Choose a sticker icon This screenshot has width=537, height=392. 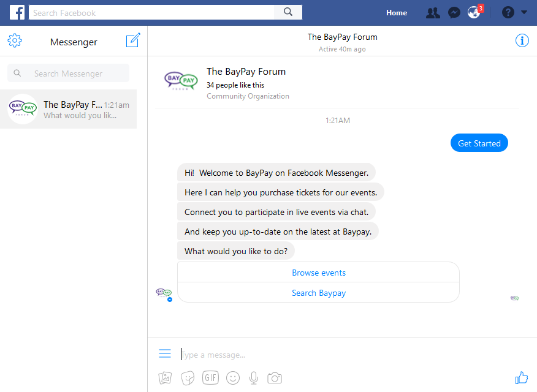pyautogui.click(x=188, y=378)
